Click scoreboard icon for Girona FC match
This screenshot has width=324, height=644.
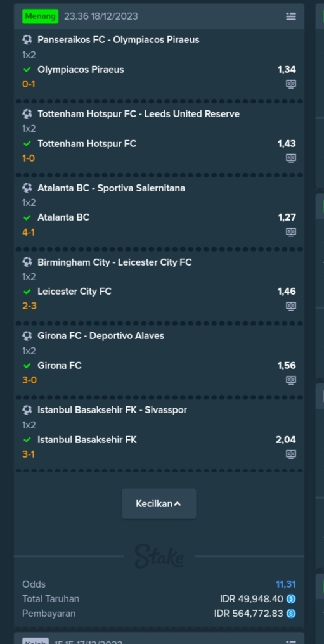[291, 380]
